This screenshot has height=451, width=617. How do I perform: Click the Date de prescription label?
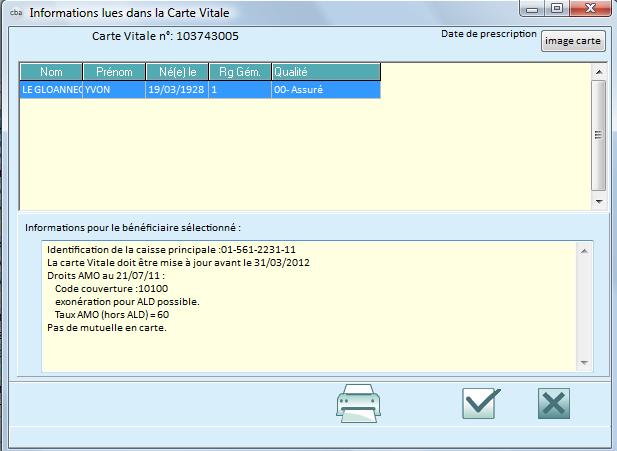point(489,34)
